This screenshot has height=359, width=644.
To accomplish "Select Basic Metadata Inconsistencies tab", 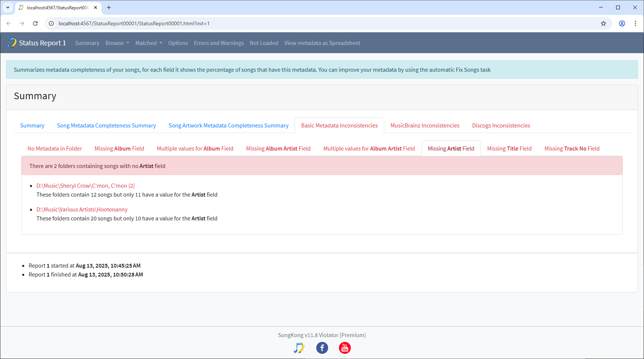I will [x=339, y=126].
